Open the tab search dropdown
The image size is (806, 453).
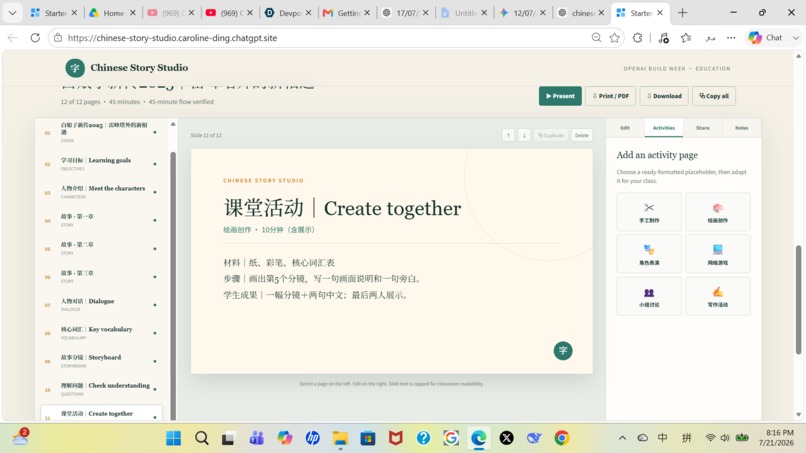point(12,13)
